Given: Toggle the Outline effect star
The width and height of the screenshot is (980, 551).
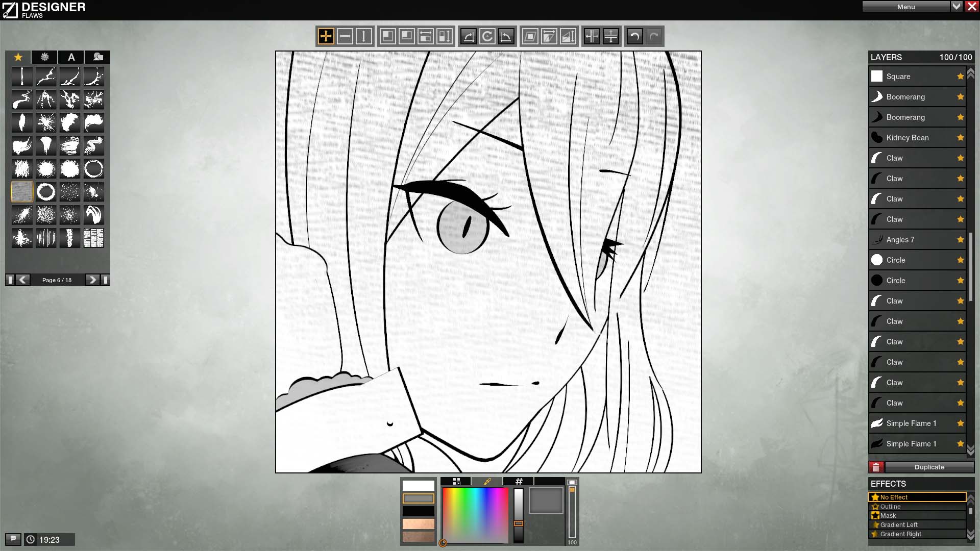Looking at the screenshot, I should tap(875, 507).
